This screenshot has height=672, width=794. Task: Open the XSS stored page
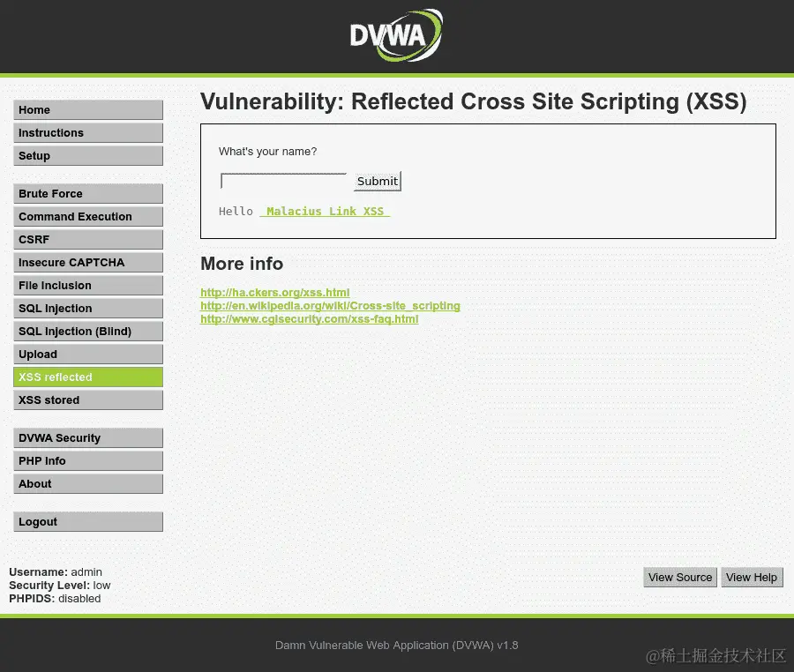coord(88,399)
